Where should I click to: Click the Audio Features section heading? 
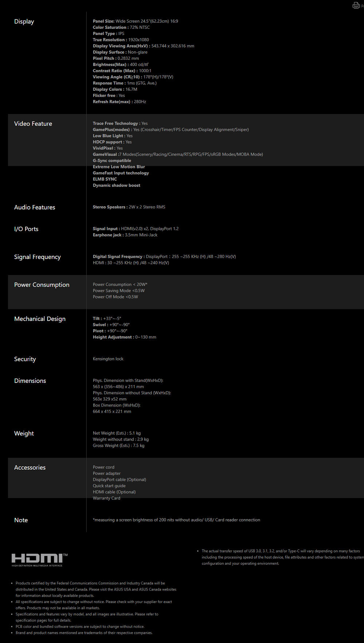pos(35,207)
